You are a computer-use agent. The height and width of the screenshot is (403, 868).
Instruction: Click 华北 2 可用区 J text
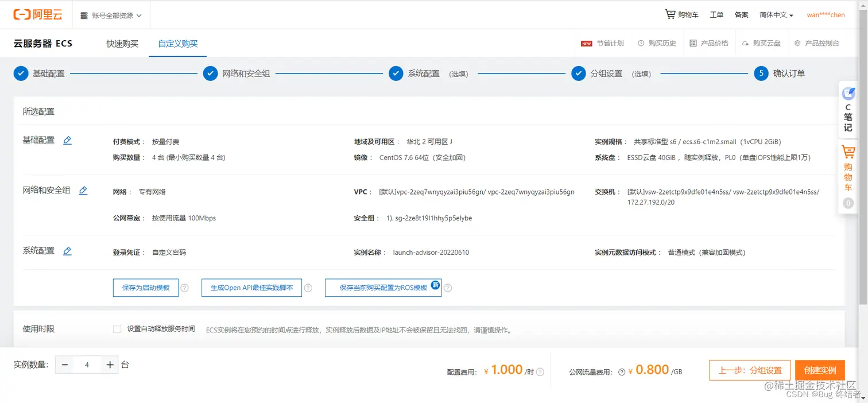[x=429, y=142]
